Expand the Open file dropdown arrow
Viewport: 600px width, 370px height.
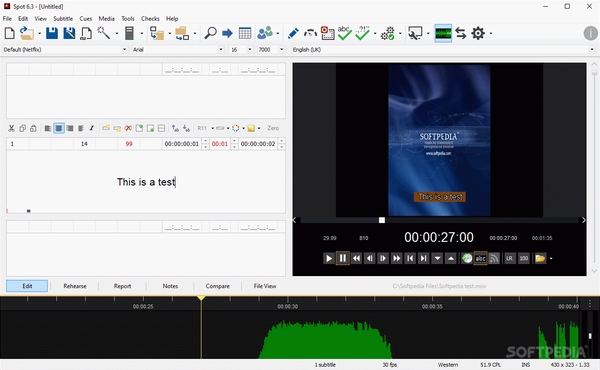click(x=39, y=33)
